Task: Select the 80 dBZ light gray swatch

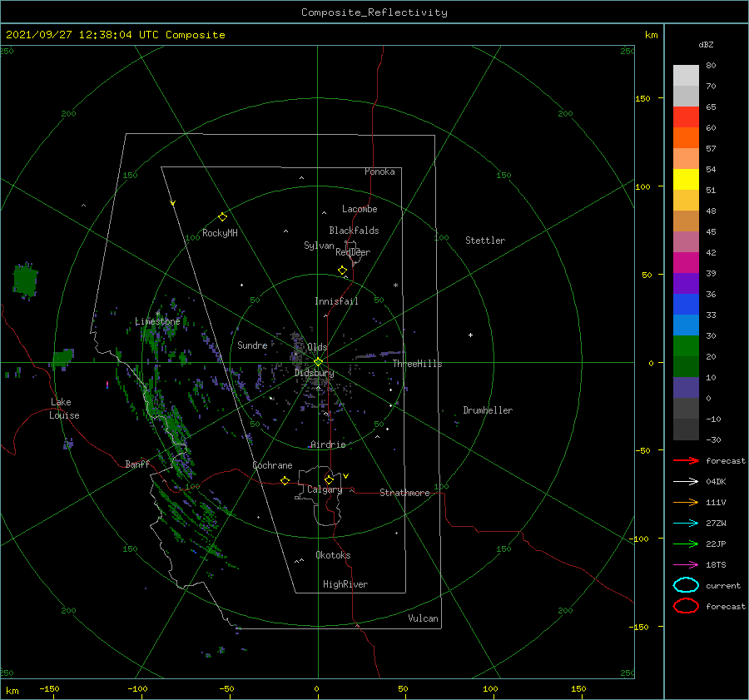Action: tap(686, 76)
